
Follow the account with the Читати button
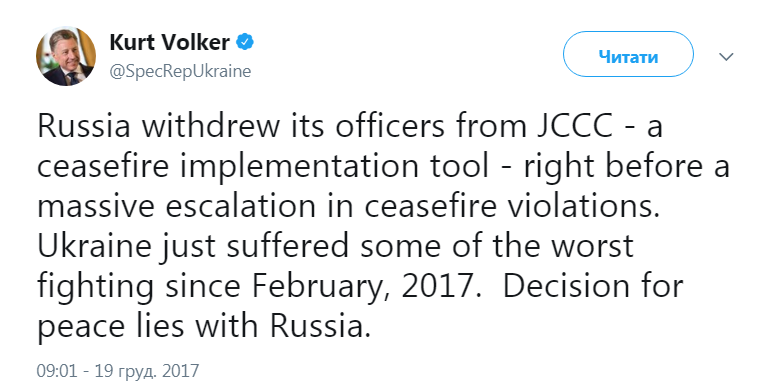[628, 57]
